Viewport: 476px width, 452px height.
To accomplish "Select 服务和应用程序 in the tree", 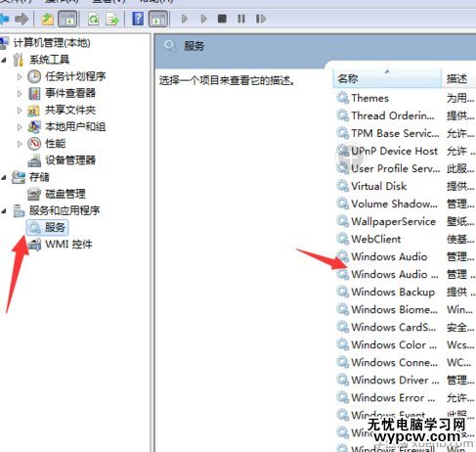I will [x=65, y=210].
